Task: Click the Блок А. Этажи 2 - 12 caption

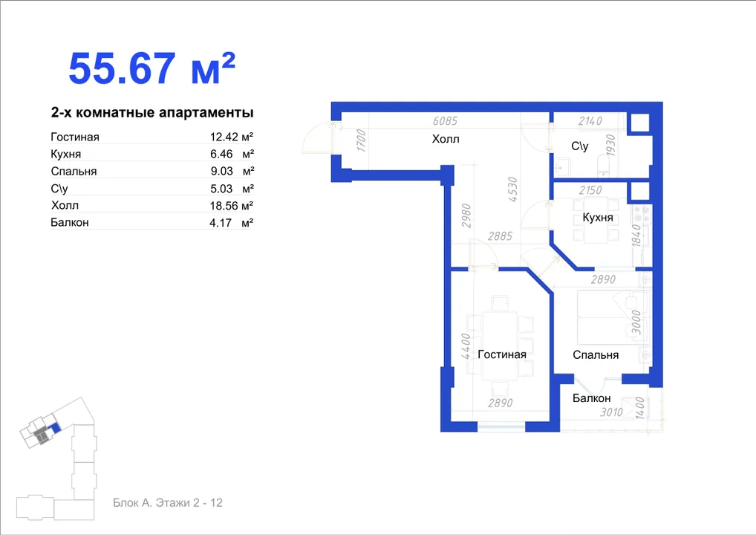Action: [168, 503]
